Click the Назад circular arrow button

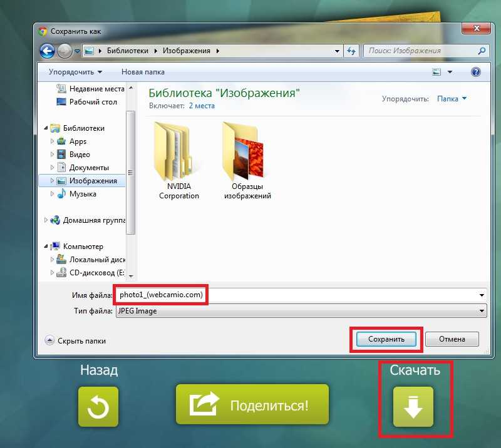[x=98, y=407]
